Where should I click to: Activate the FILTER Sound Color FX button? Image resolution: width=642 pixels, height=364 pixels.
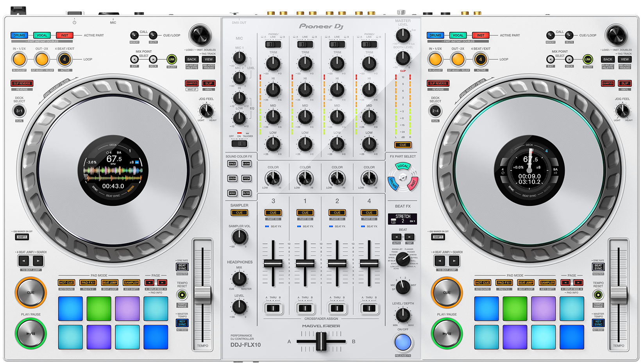pyautogui.click(x=246, y=193)
